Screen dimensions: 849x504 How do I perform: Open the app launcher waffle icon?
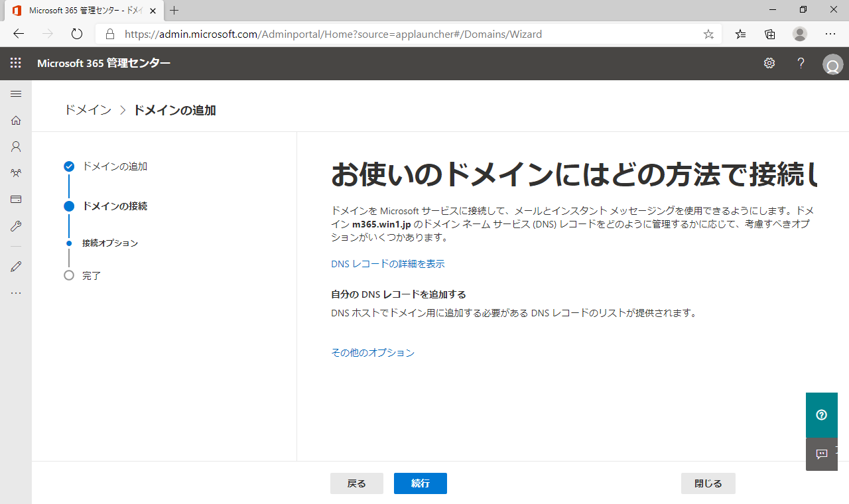click(16, 63)
